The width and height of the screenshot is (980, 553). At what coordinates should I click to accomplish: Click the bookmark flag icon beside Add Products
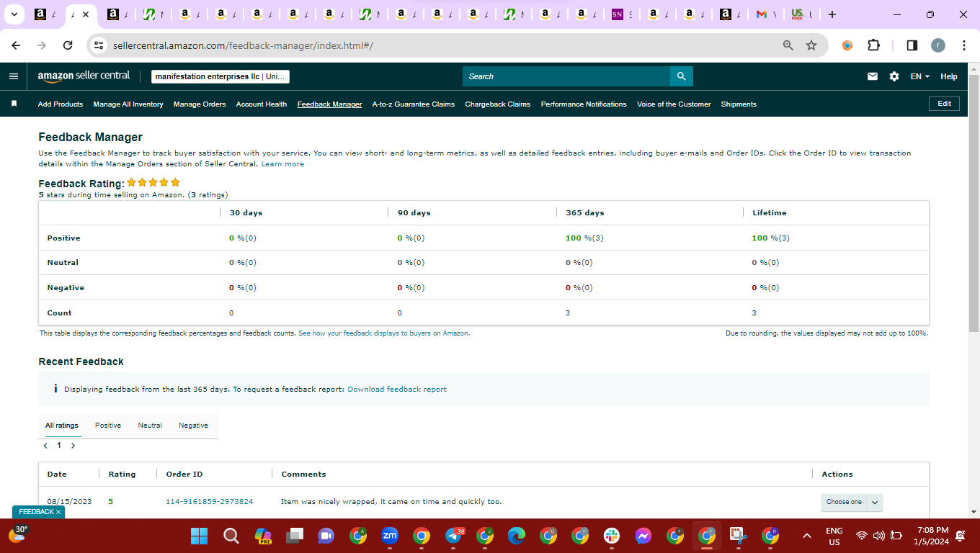14,104
